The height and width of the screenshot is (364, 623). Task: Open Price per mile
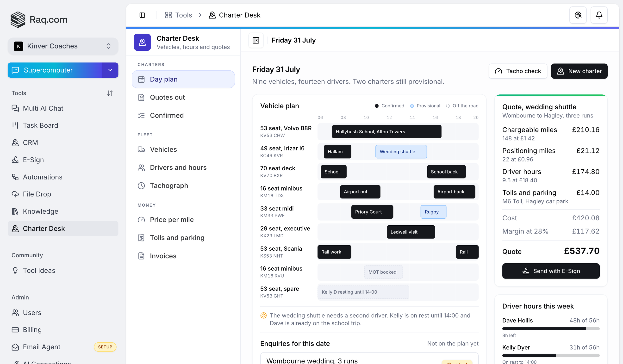click(x=183, y=220)
